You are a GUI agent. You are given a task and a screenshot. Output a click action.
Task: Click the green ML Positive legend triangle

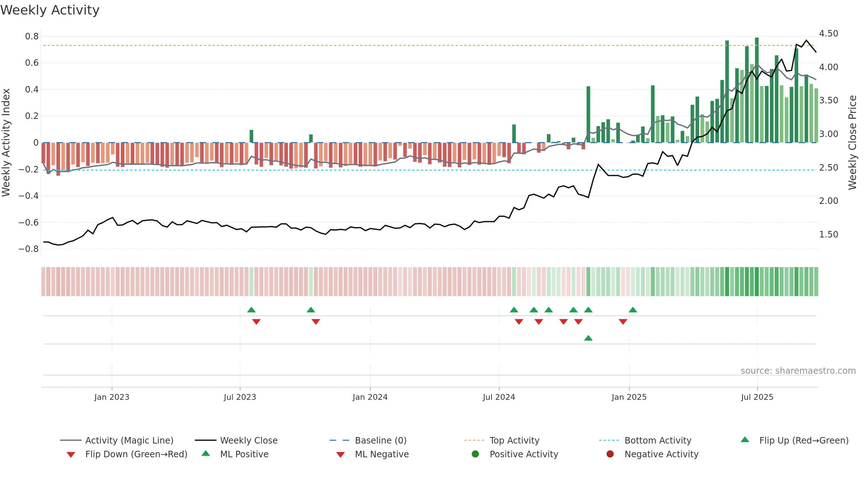point(206,453)
